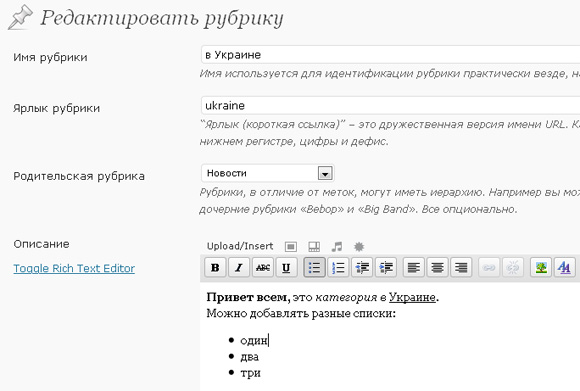This screenshot has width=580, height=391.
Task: Toggle the unordered bullet list button
Action: pos(314,267)
